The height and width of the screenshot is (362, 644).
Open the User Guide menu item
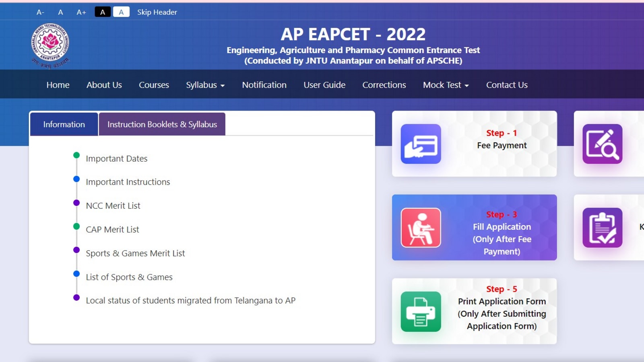tap(324, 85)
